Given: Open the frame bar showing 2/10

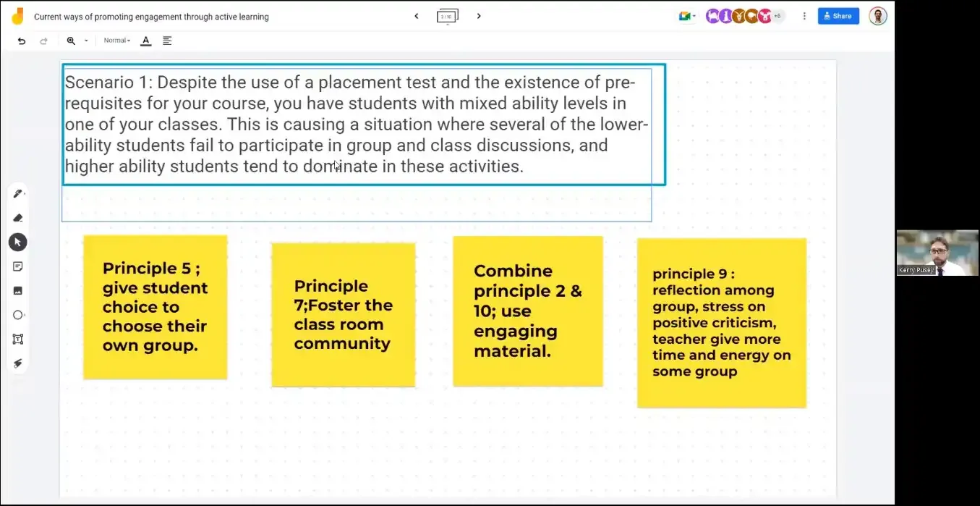Looking at the screenshot, I should tap(447, 16).
